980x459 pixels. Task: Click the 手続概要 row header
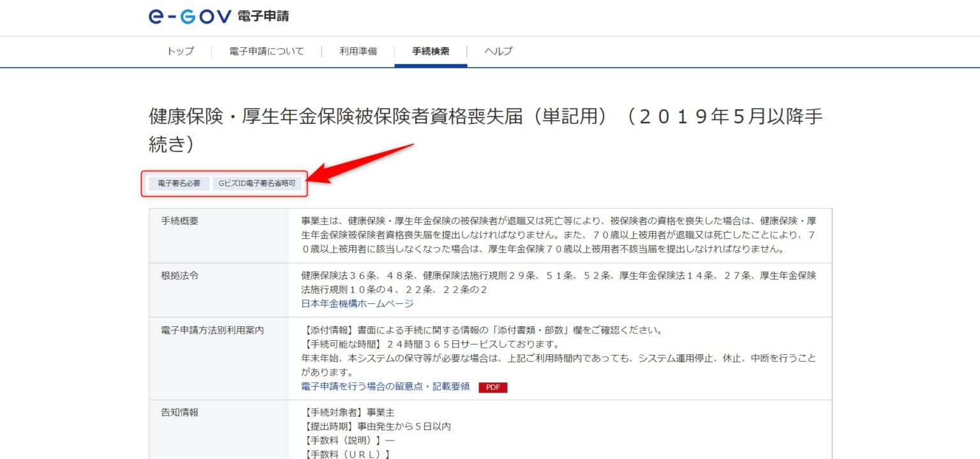pos(179,221)
